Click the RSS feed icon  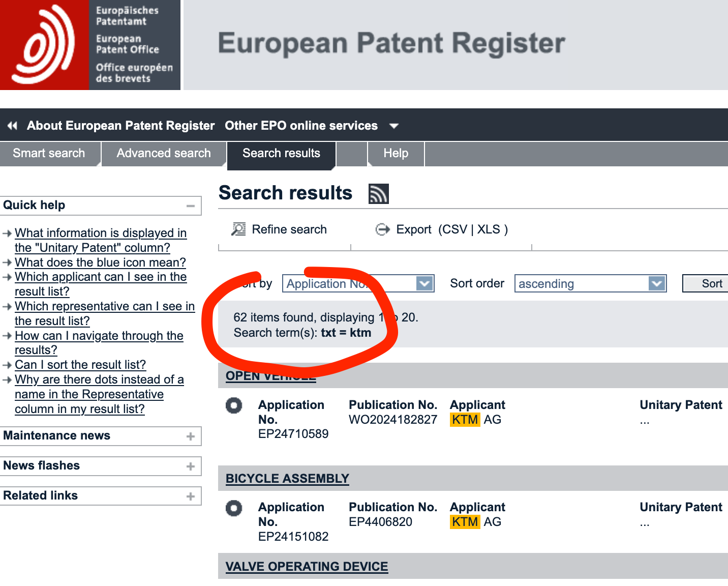[x=378, y=194]
